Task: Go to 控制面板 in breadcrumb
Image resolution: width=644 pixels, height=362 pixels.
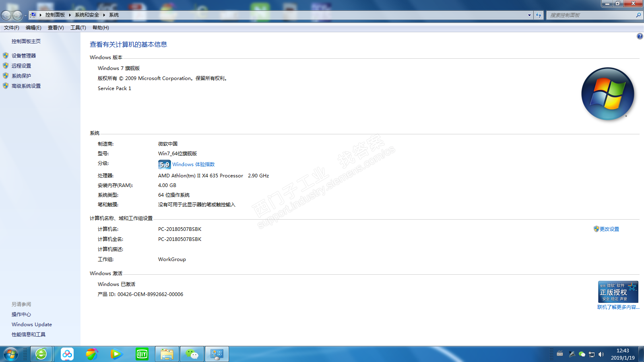Action: [55, 15]
